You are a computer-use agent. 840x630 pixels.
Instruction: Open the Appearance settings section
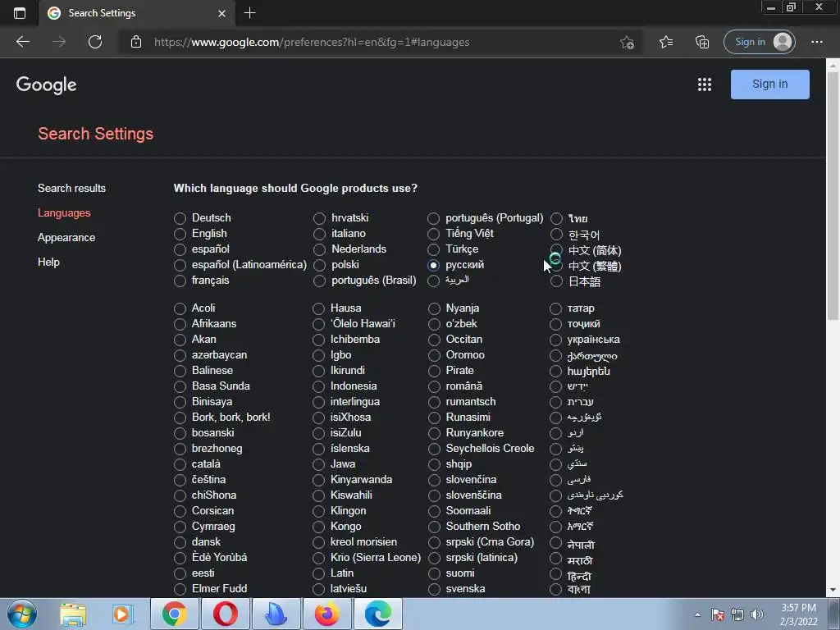tap(66, 237)
